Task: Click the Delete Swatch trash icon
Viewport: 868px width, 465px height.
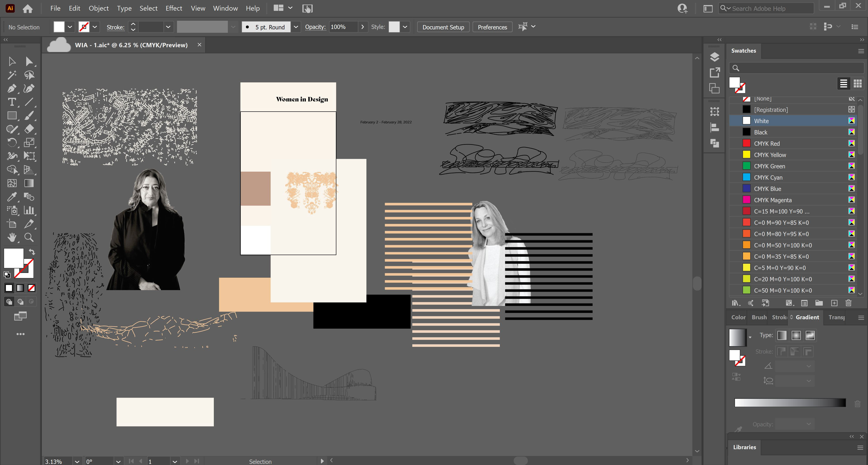Action: (849, 303)
